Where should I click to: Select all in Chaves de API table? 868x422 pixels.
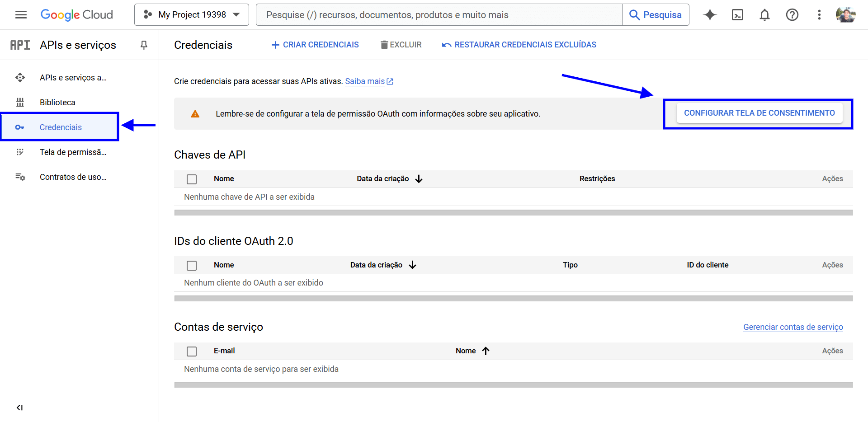tap(192, 179)
